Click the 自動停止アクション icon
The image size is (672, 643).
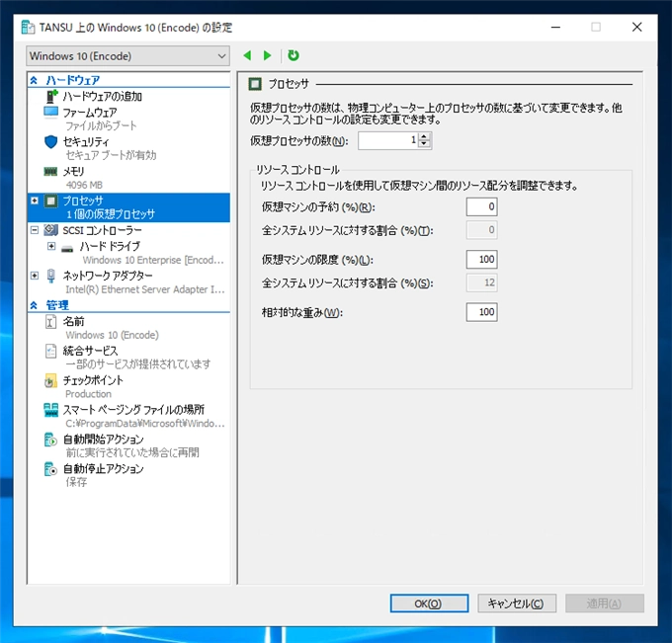pos(50,469)
